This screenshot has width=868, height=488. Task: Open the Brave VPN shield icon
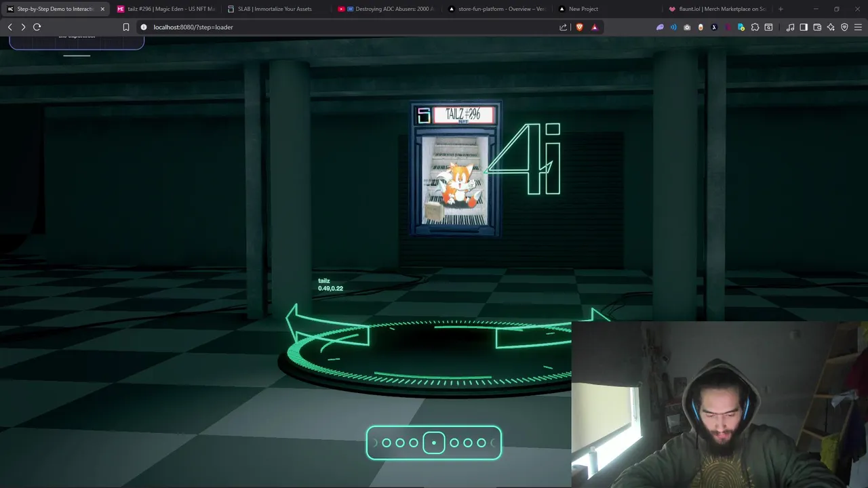pyautogui.click(x=844, y=27)
